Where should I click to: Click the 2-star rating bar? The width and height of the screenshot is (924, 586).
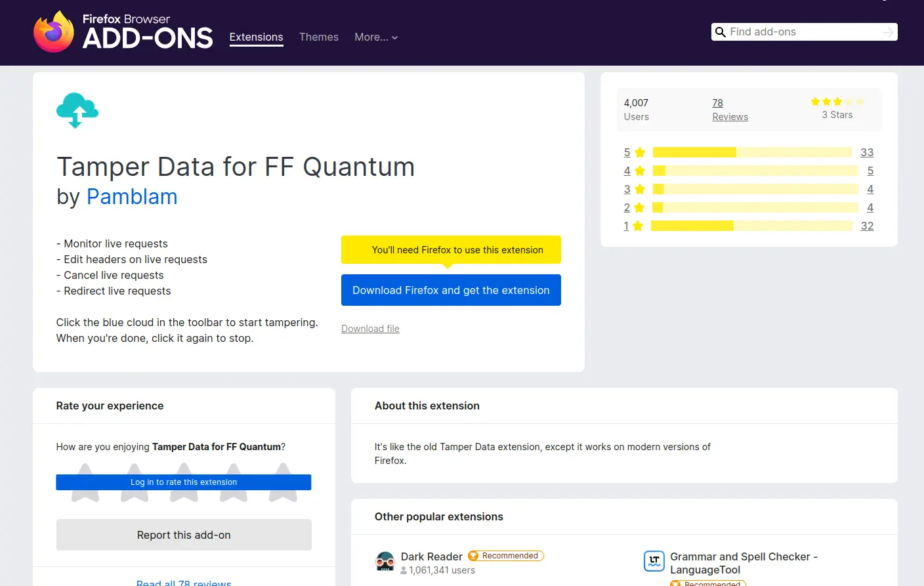[755, 207]
